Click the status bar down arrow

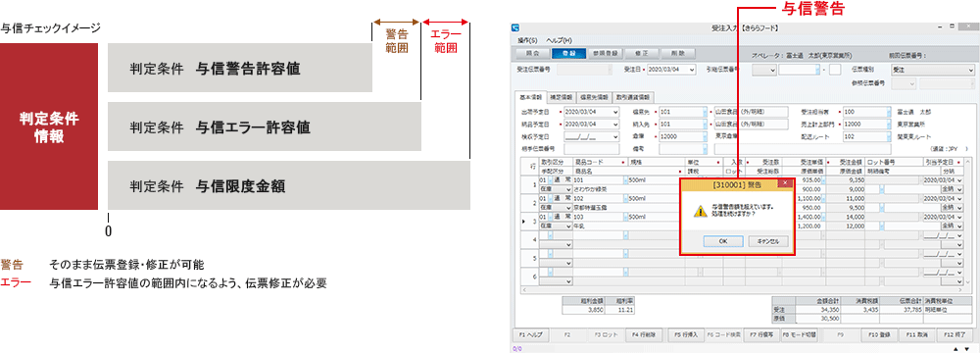pyautogui.click(x=966, y=348)
